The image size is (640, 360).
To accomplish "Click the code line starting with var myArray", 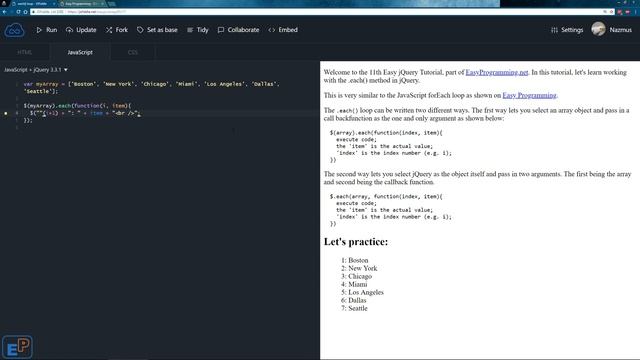I will (x=151, y=84).
